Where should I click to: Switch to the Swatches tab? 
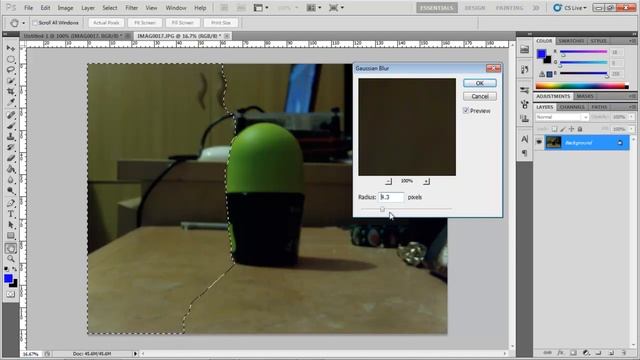(571, 41)
